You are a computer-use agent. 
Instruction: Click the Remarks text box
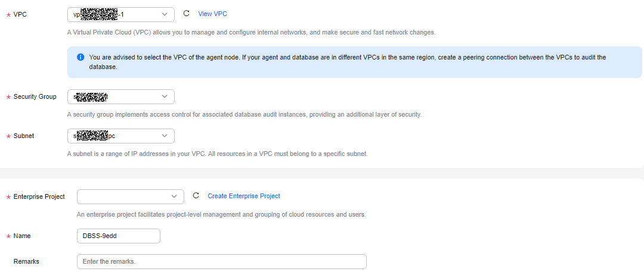pyautogui.click(x=221, y=261)
